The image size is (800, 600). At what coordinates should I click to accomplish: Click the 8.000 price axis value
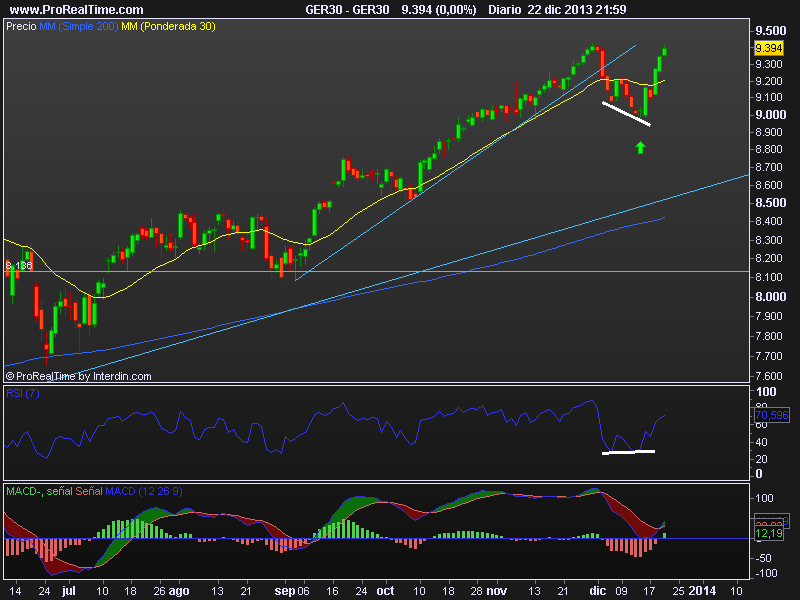point(771,296)
